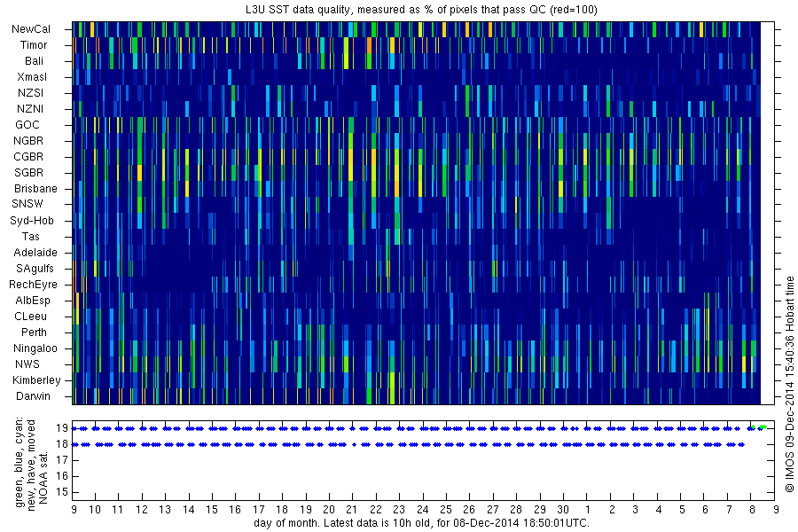
Task: Select the CLeeu region label
Action: (x=30, y=317)
